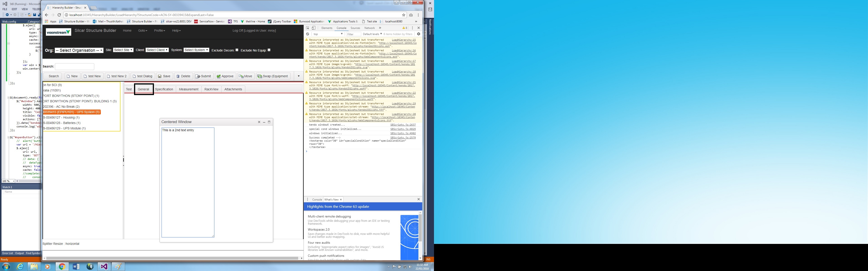Click the Approve button
Image resolution: width=868 pixels, height=271 pixels.
point(225,76)
